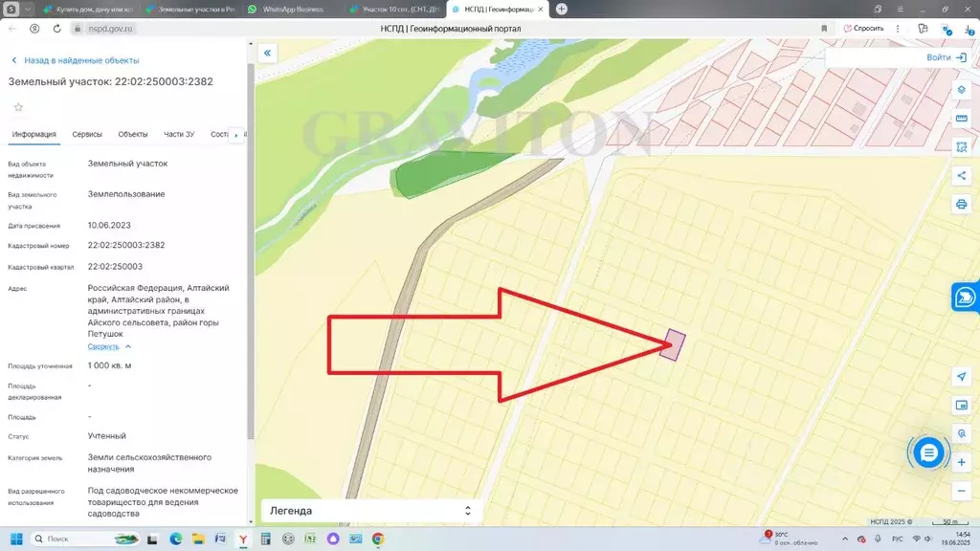Image resolution: width=980 pixels, height=551 pixels.
Task: Select the highlighted pink land plot on the map
Action: click(x=673, y=344)
